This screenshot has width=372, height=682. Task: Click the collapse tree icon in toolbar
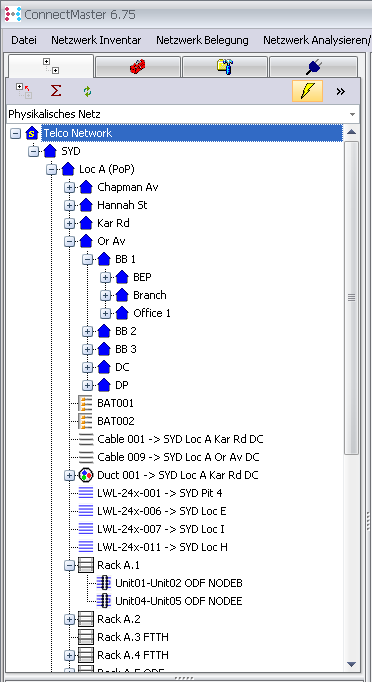(x=24, y=91)
